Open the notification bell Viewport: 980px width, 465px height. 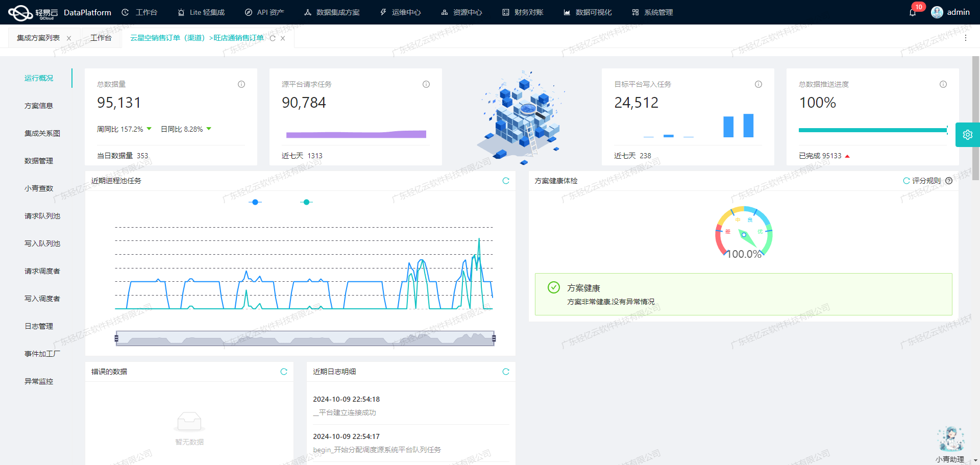(x=913, y=12)
